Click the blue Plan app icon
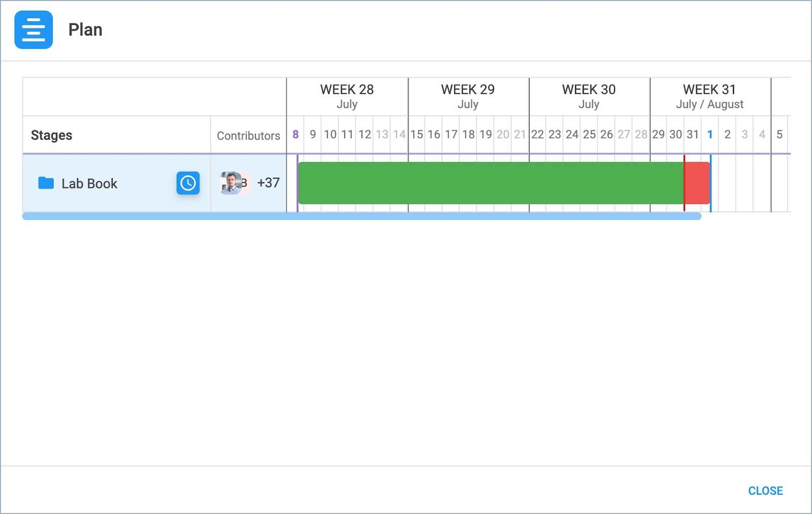812x514 pixels. pyautogui.click(x=33, y=29)
